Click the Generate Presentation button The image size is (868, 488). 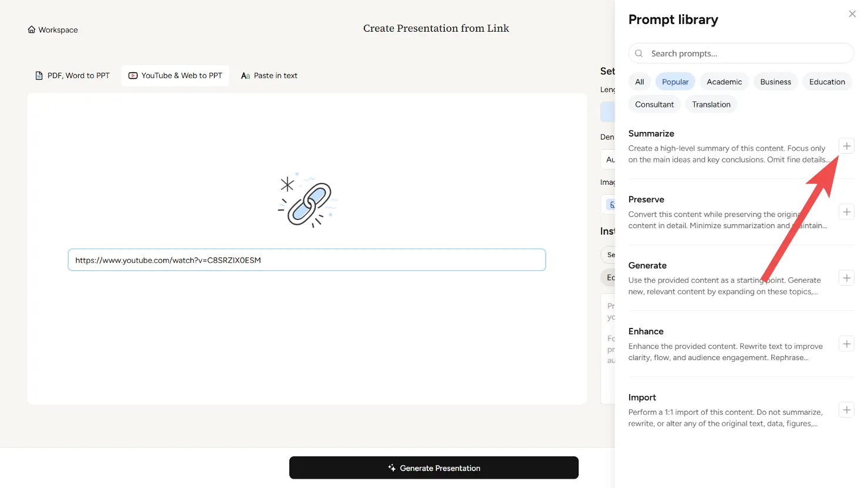pos(434,468)
